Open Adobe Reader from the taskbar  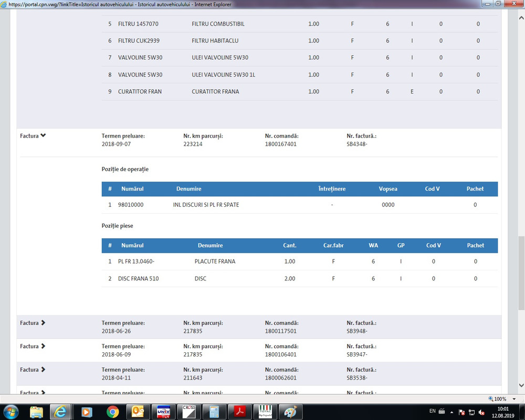point(240,412)
